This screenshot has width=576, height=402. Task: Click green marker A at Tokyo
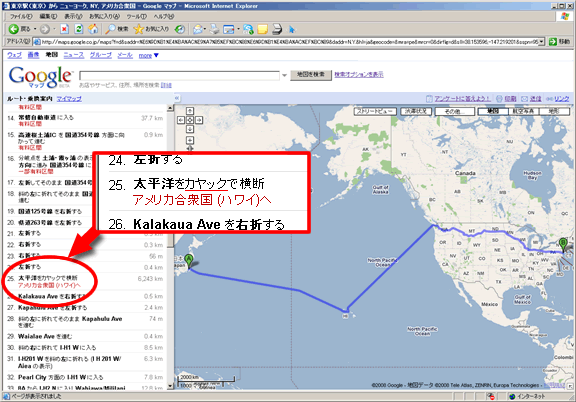tap(188, 262)
